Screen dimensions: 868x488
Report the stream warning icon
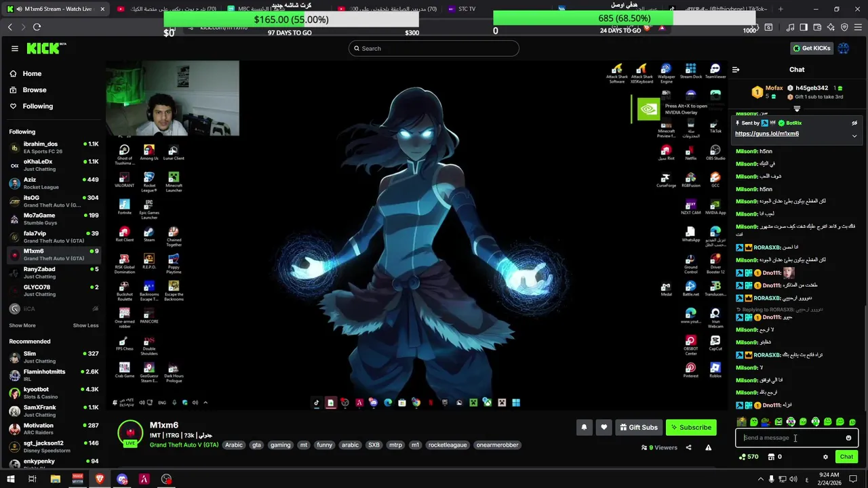[x=708, y=447]
